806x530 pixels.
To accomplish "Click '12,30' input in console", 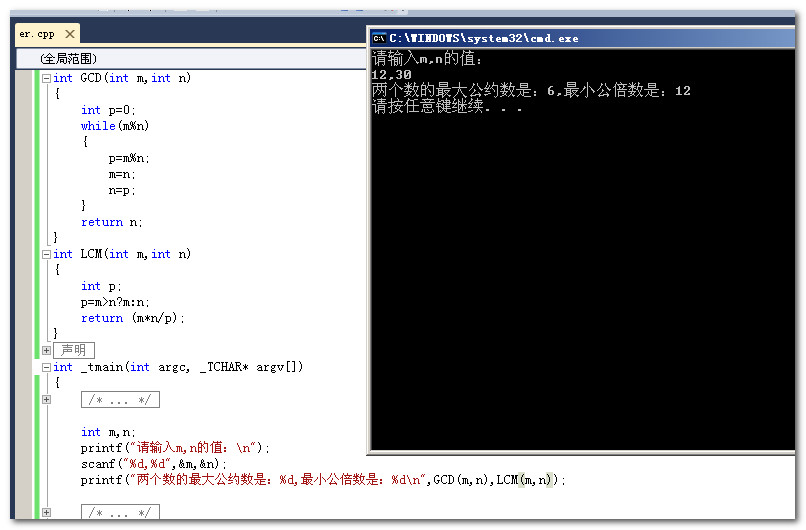I will 391,75.
